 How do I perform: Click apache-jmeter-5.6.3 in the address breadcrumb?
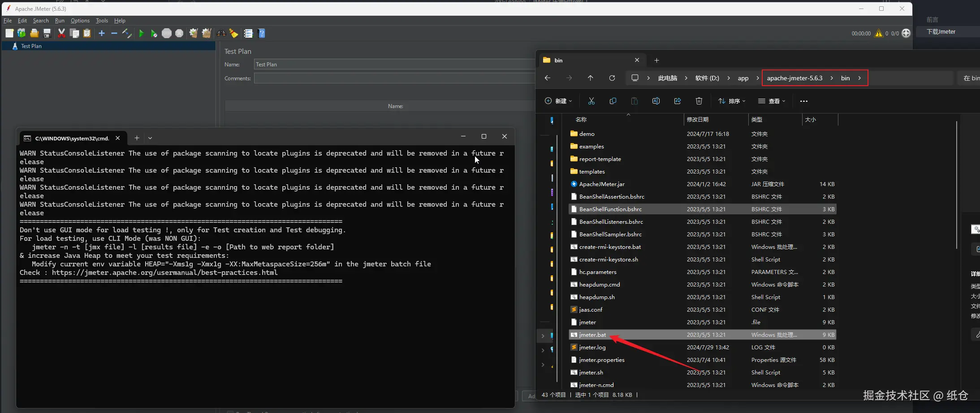pyautogui.click(x=794, y=78)
